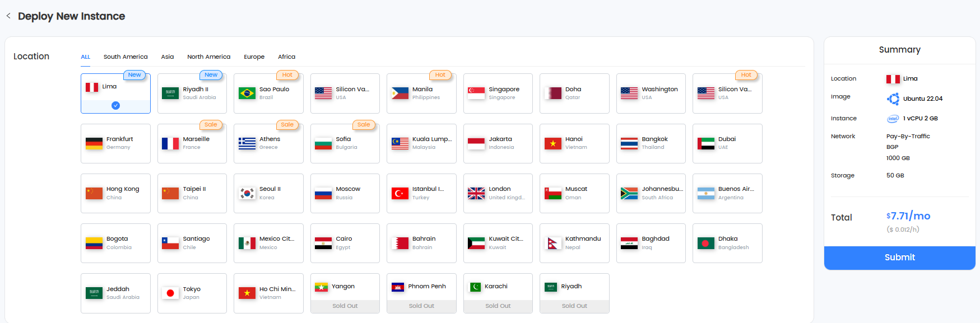Image resolution: width=980 pixels, height=323 pixels.
Task: Click the Japan flag icon for Tokyo
Action: [170, 293]
